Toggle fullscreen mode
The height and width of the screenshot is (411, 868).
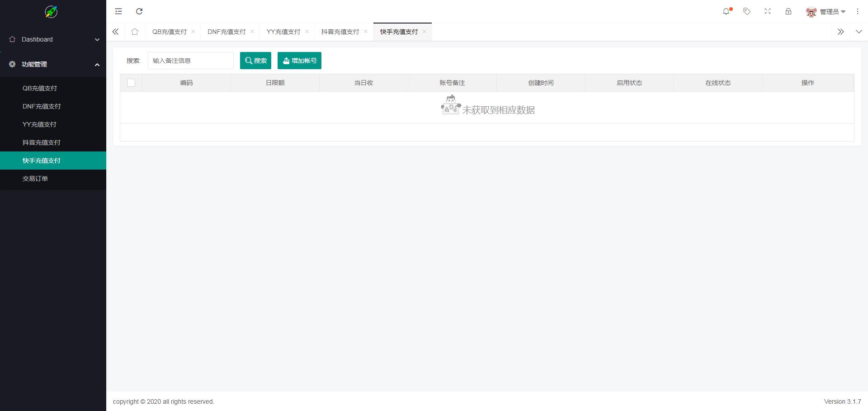point(767,11)
